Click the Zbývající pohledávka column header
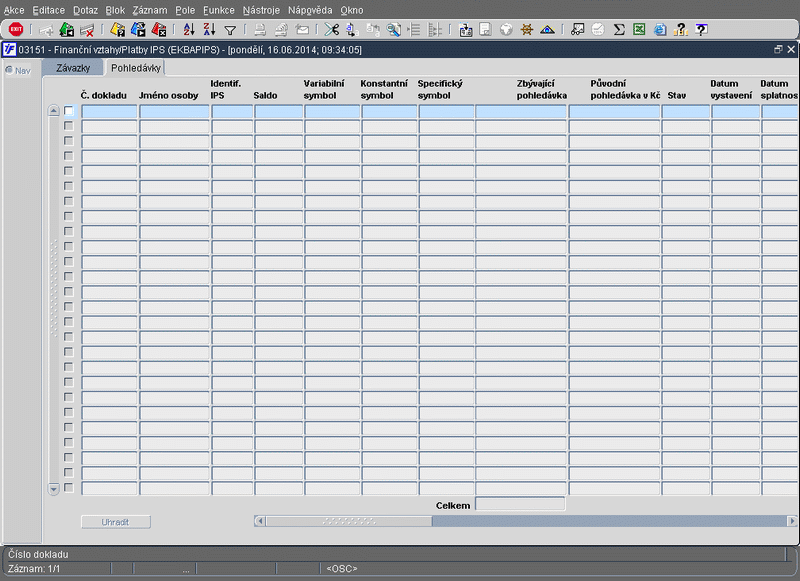800x581 pixels. 542,89
